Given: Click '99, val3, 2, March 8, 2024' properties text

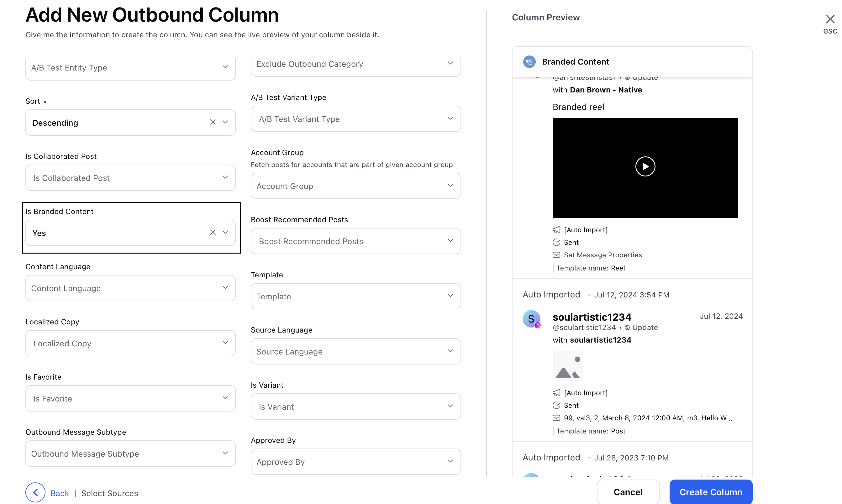Looking at the screenshot, I should coord(648,418).
